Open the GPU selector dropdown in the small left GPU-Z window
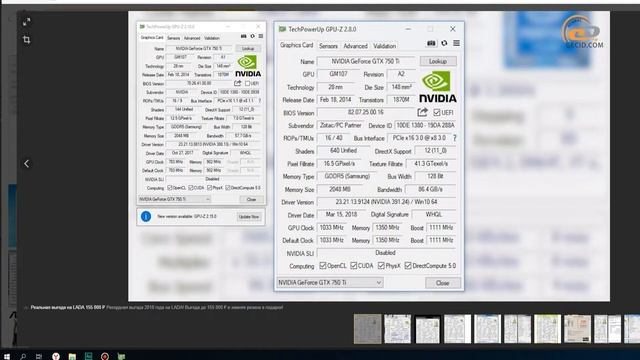The height and width of the screenshot is (360, 640). [174, 199]
